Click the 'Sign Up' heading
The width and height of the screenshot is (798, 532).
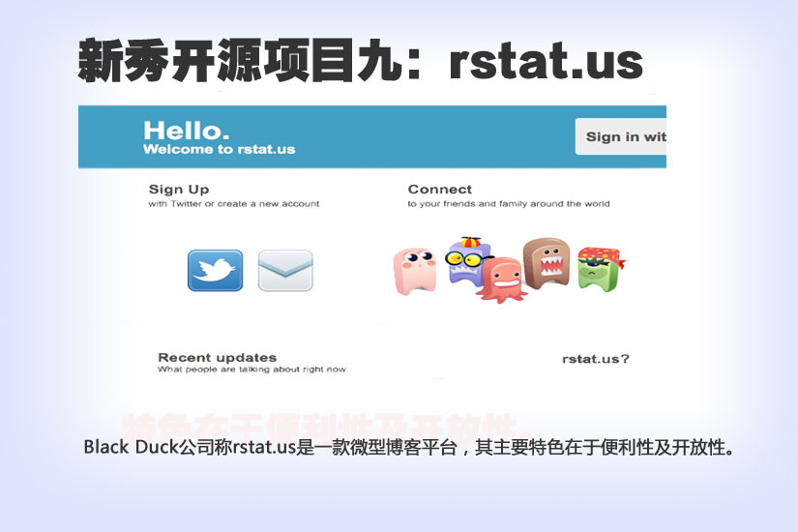coord(179,190)
